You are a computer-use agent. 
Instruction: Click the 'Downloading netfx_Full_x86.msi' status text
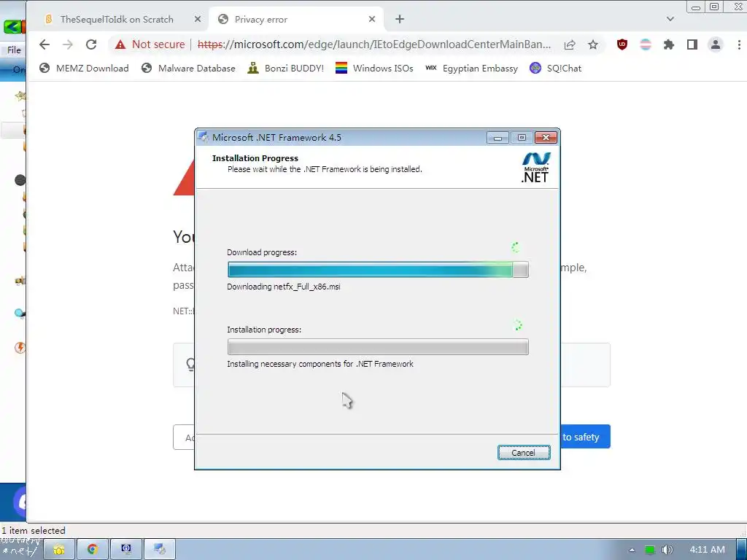click(284, 287)
